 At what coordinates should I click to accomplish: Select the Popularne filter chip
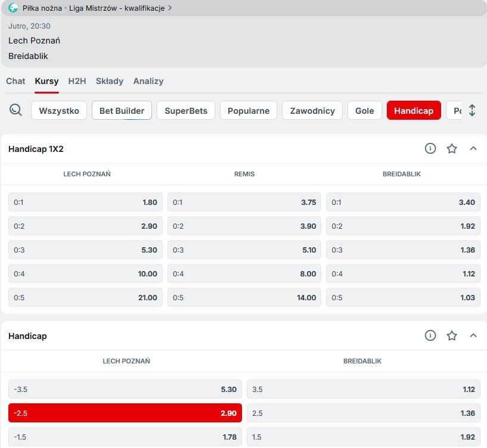coord(249,111)
